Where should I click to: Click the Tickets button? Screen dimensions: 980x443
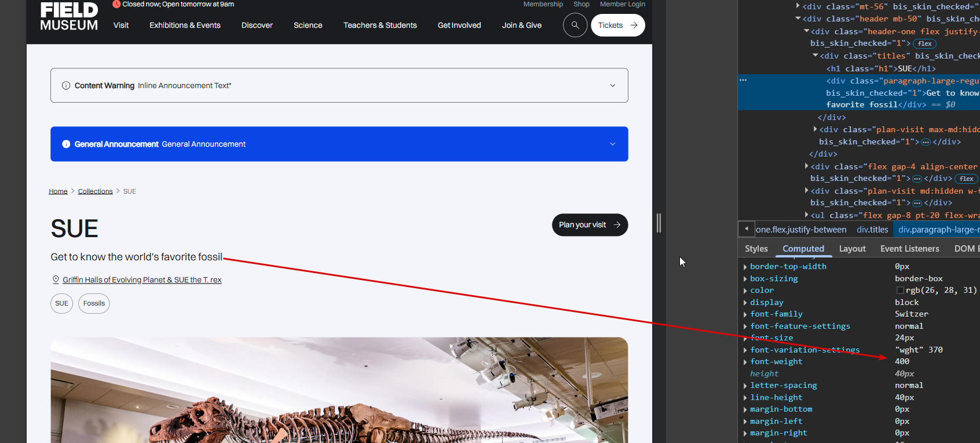[x=618, y=26]
